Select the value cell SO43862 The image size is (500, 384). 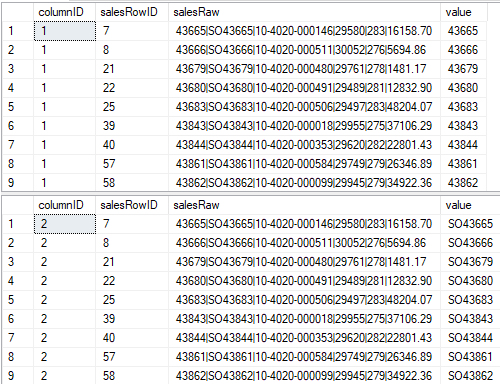470,376
